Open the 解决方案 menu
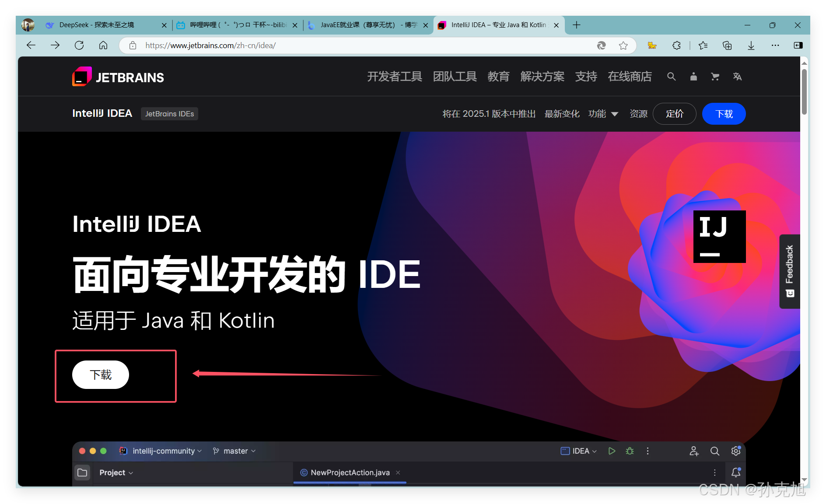This screenshot has height=504, width=826. pos(542,77)
